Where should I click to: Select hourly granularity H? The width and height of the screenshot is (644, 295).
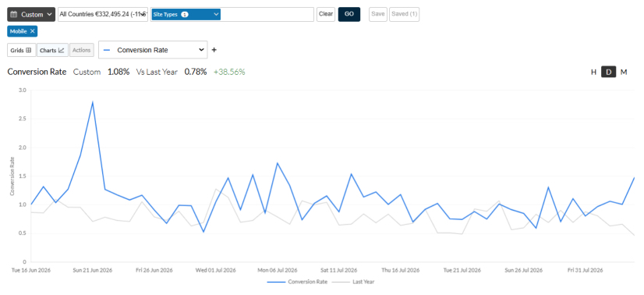[593, 72]
